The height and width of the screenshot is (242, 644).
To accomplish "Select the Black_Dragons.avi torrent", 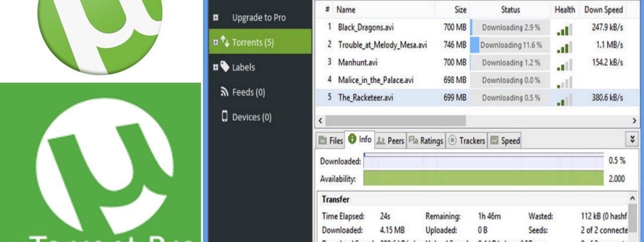I will (365, 27).
